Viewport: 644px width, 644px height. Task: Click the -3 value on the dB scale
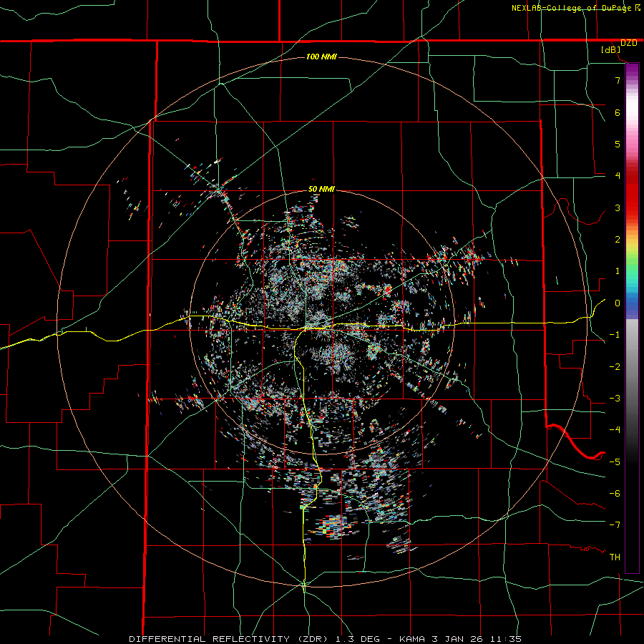[615, 399]
